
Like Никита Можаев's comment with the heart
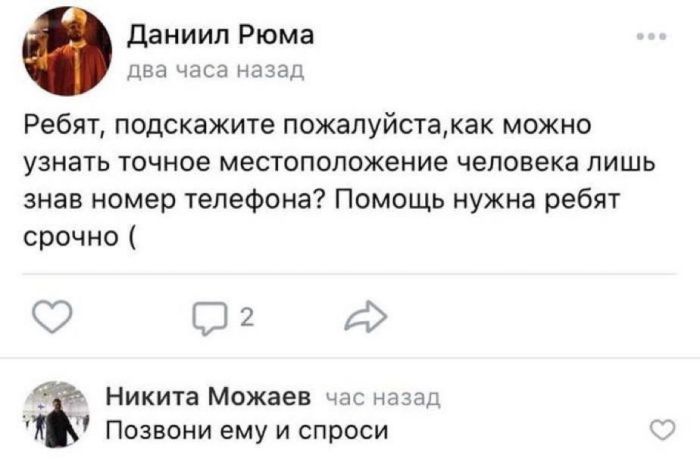coord(661,431)
